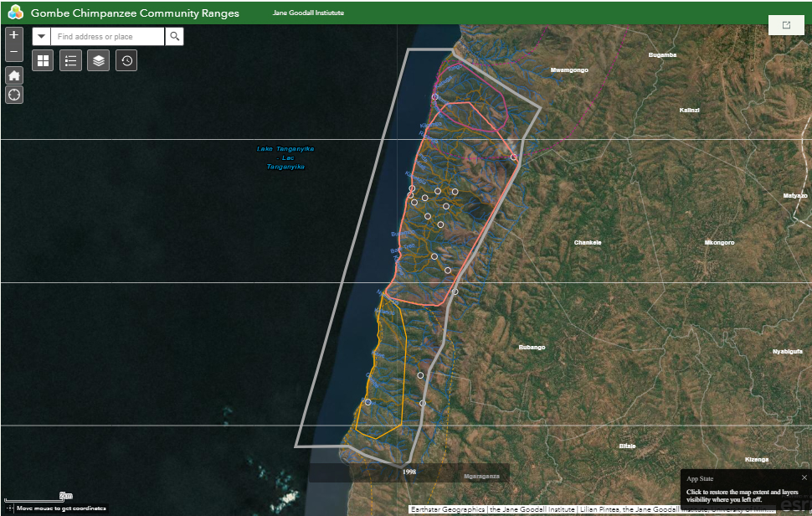
Task: Click the Kizenga village label
Action: [x=757, y=460]
